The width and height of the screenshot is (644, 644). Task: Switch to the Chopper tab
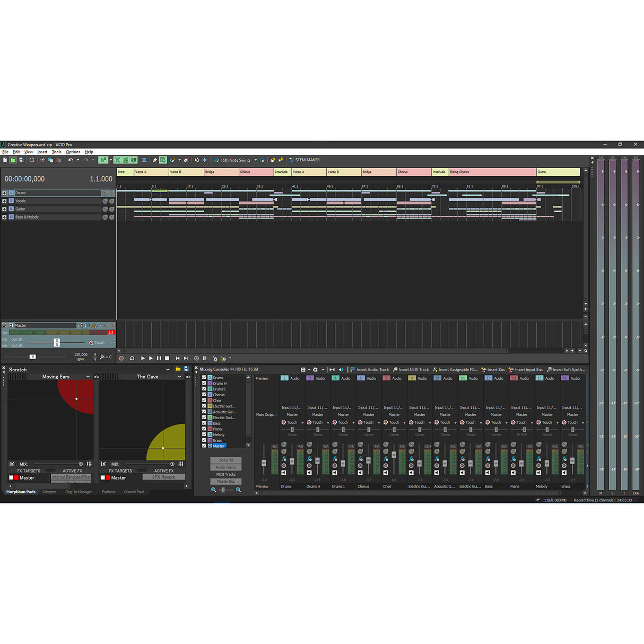[x=49, y=492]
